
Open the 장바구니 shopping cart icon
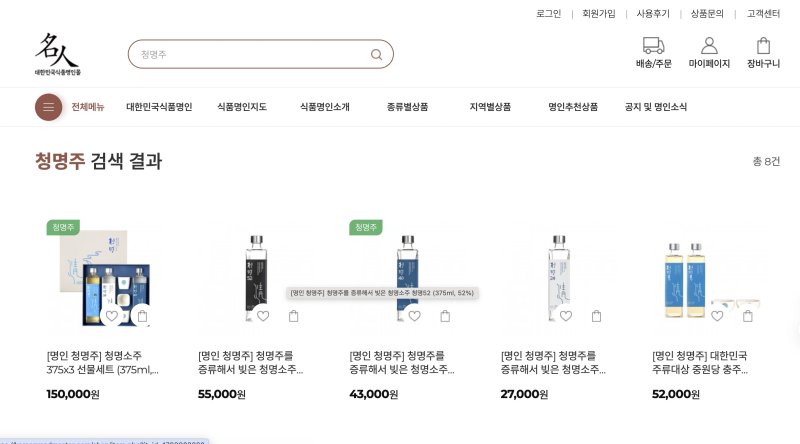tap(763, 46)
